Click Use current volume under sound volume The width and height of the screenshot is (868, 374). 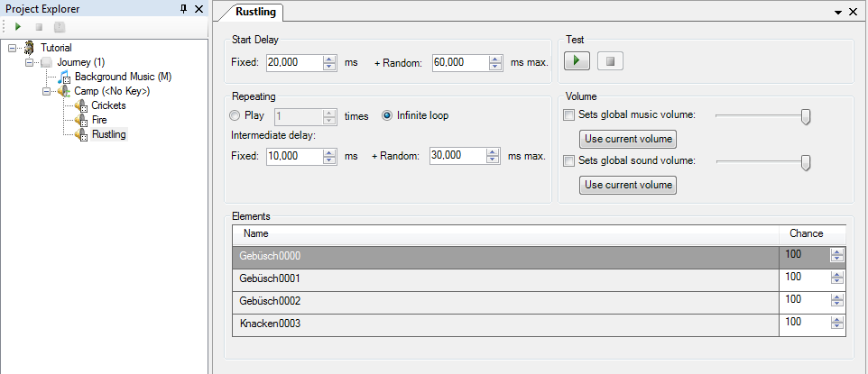pos(628,185)
